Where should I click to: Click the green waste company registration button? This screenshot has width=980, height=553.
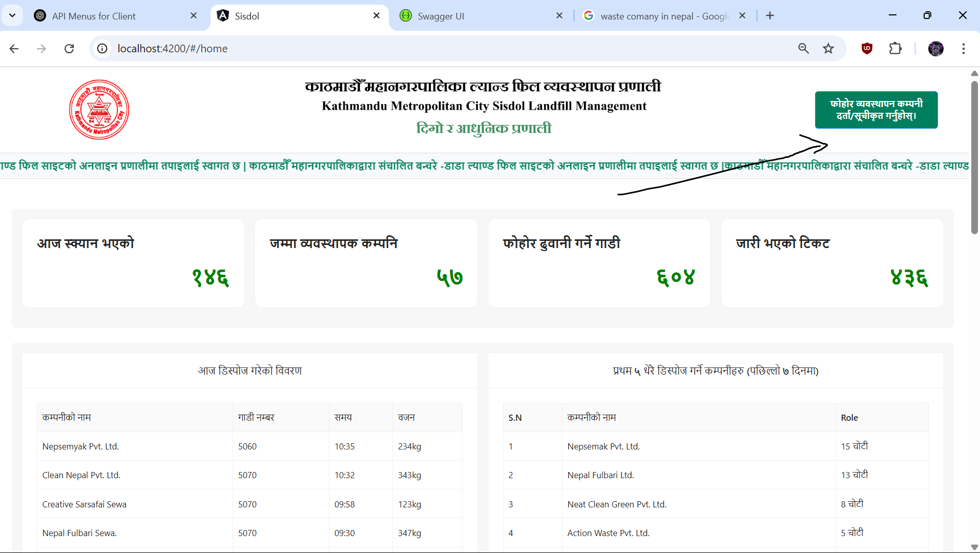[876, 110]
